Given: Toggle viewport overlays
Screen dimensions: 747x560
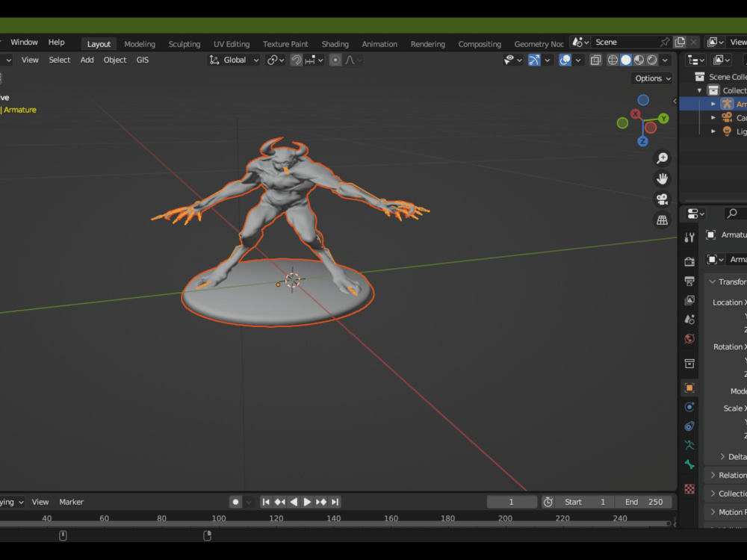Looking at the screenshot, I should [x=565, y=60].
